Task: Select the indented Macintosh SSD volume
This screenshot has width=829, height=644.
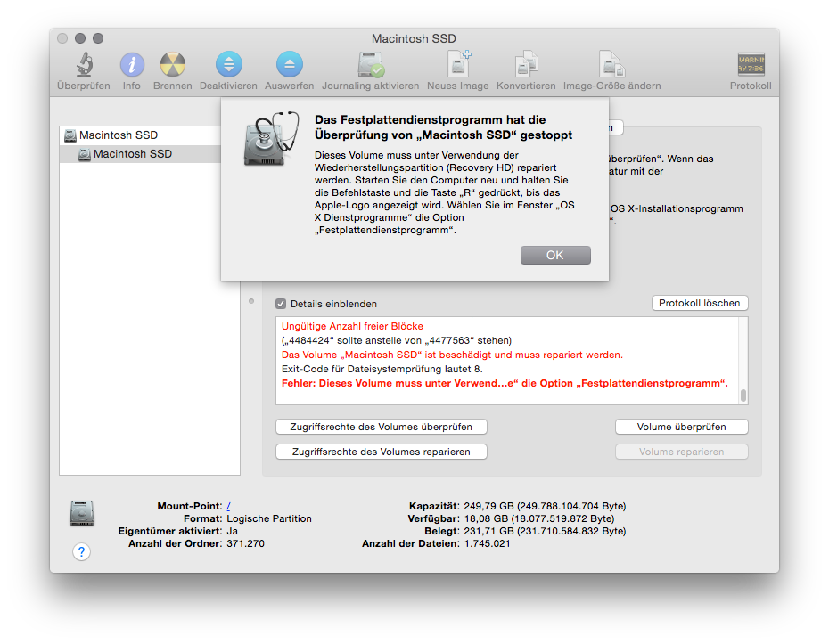Action: tap(140, 154)
